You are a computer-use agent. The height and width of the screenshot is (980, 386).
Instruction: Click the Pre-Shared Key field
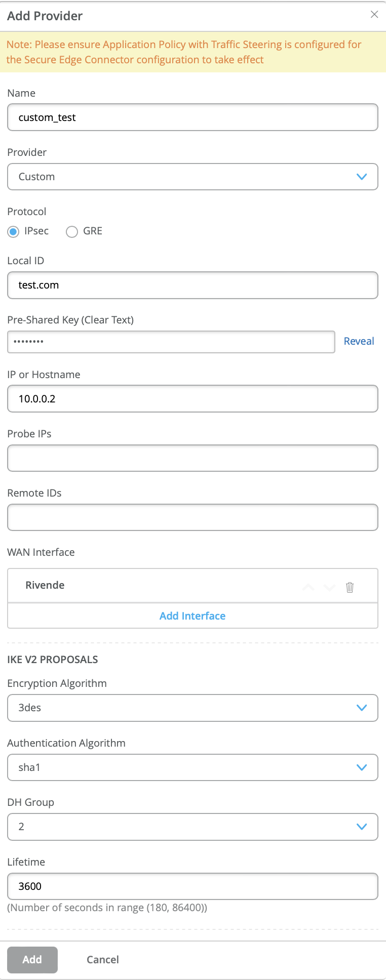(171, 342)
